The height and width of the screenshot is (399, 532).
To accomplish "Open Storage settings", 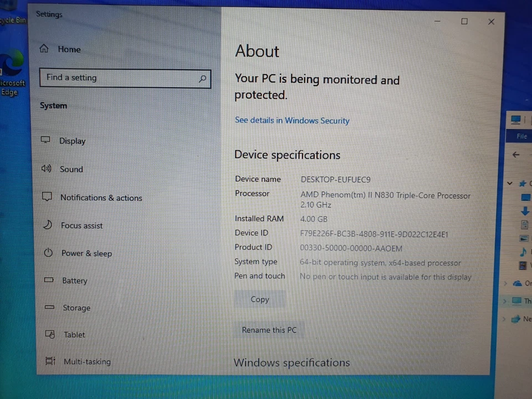I will [76, 308].
